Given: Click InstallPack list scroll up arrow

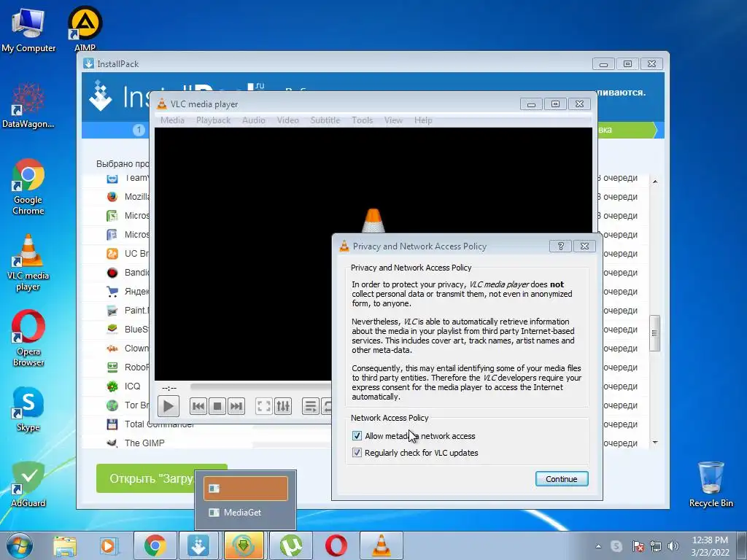Looking at the screenshot, I should pos(655,182).
